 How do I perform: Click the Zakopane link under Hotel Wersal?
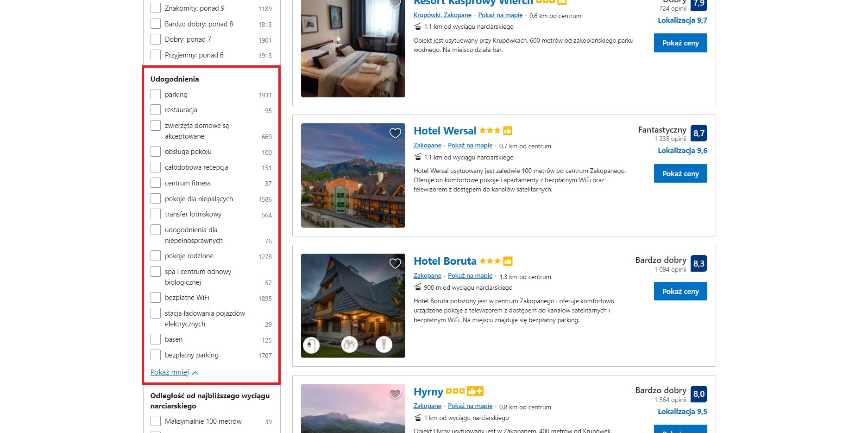[428, 146]
